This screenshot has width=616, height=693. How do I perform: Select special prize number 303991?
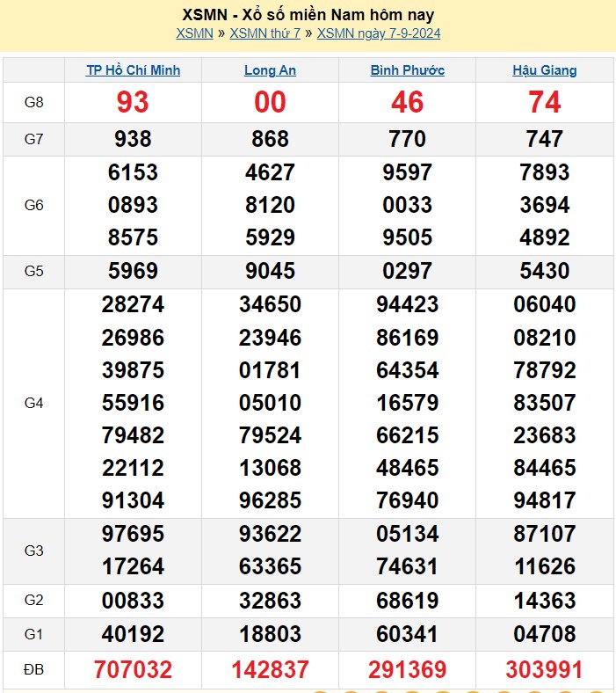[545, 670]
